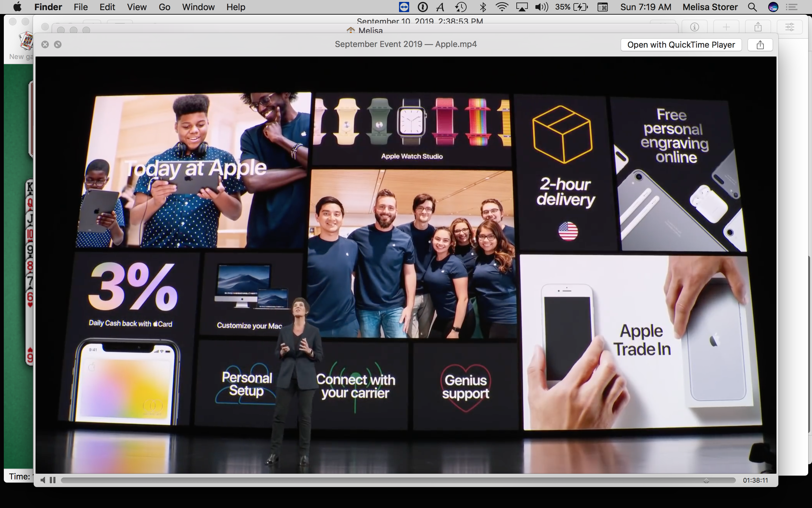812x508 pixels.
Task: Click the 35% battery status indicator
Action: pyautogui.click(x=572, y=7)
